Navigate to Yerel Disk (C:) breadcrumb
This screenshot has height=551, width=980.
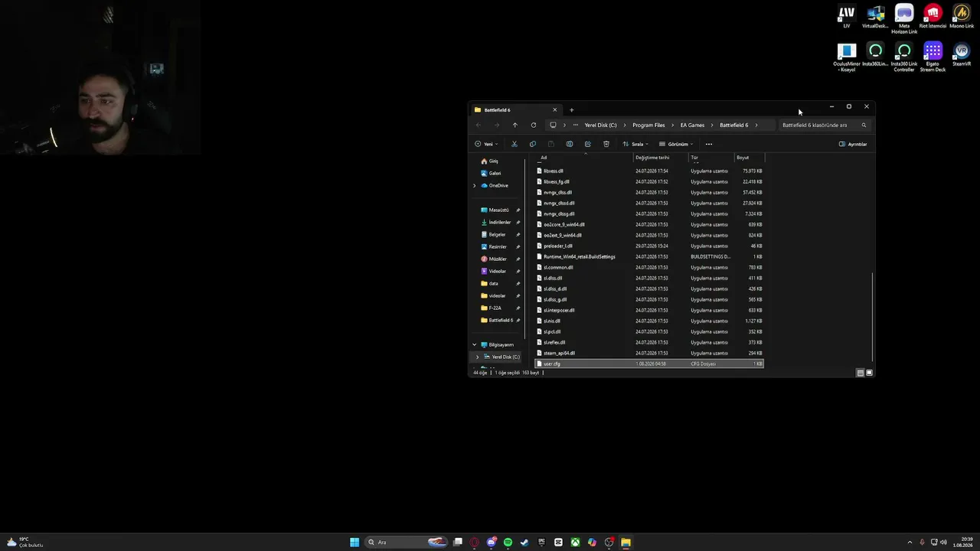(600, 125)
